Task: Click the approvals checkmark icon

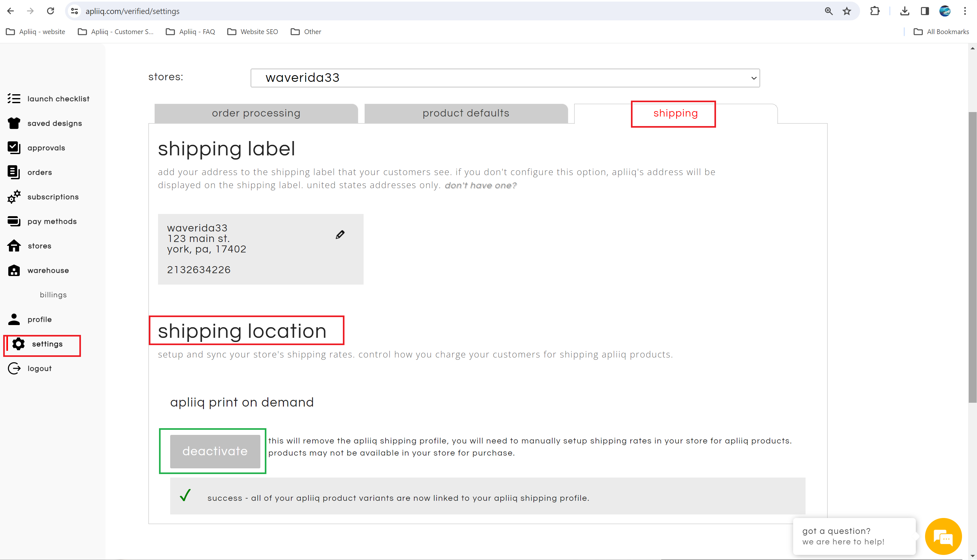Action: tap(14, 148)
